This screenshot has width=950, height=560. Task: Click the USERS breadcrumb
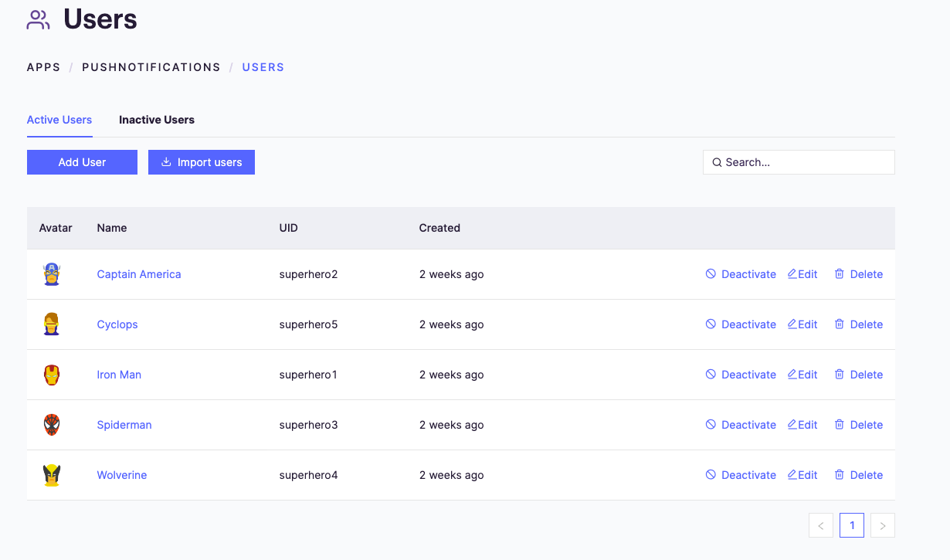263,67
